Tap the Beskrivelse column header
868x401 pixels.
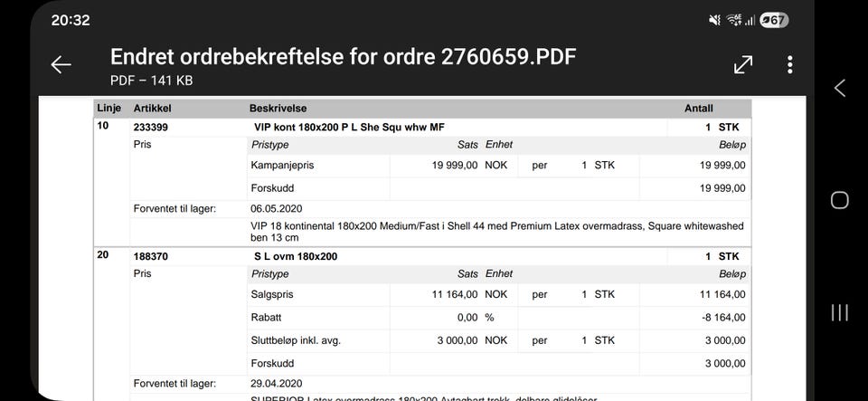278,108
